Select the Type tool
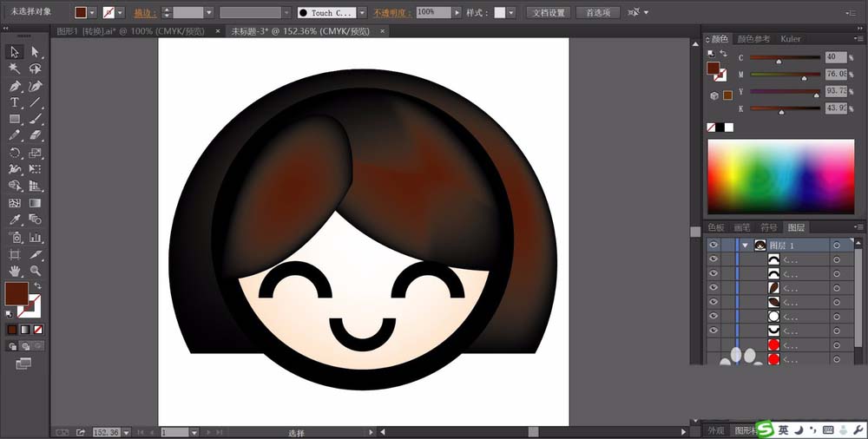868x439 pixels. (15, 102)
